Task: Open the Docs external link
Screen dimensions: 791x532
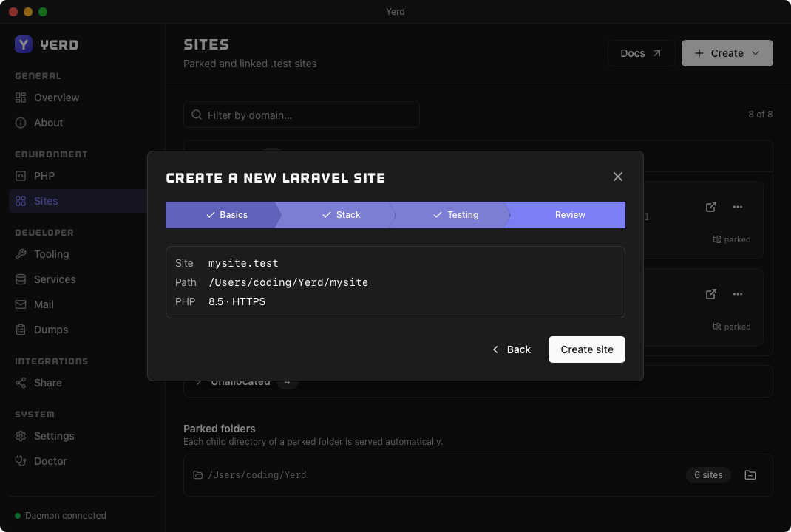Action: click(x=641, y=53)
